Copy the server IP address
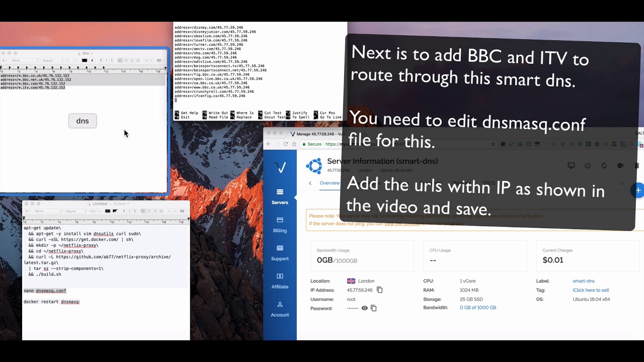This screenshot has width=644, height=362. (380, 290)
